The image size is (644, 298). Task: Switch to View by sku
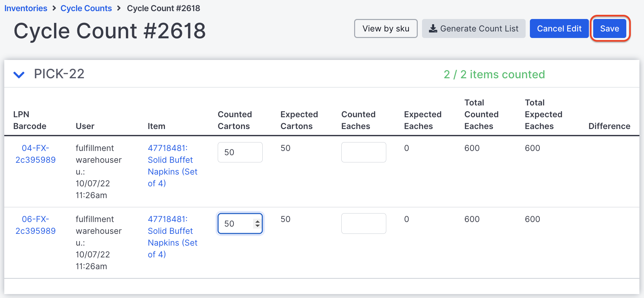pos(386,28)
